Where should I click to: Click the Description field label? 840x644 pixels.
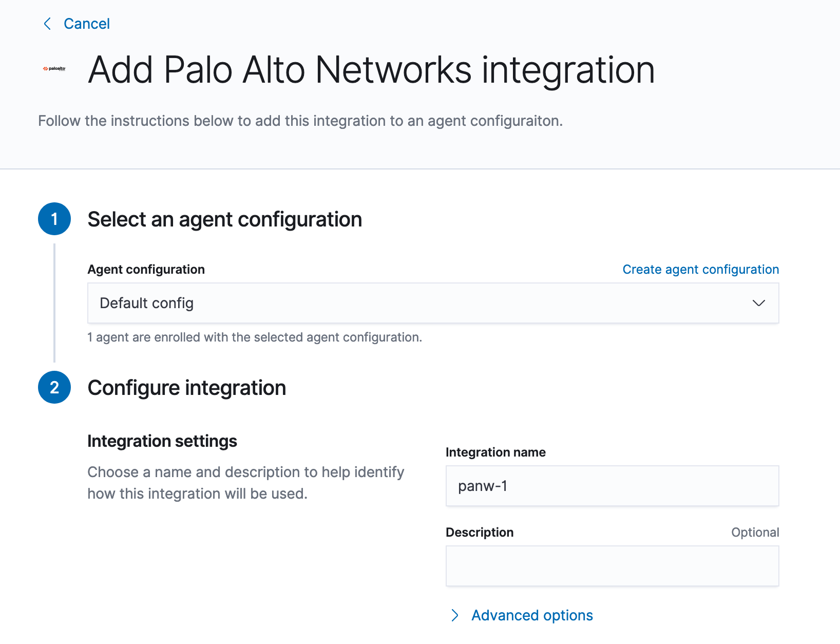click(480, 533)
